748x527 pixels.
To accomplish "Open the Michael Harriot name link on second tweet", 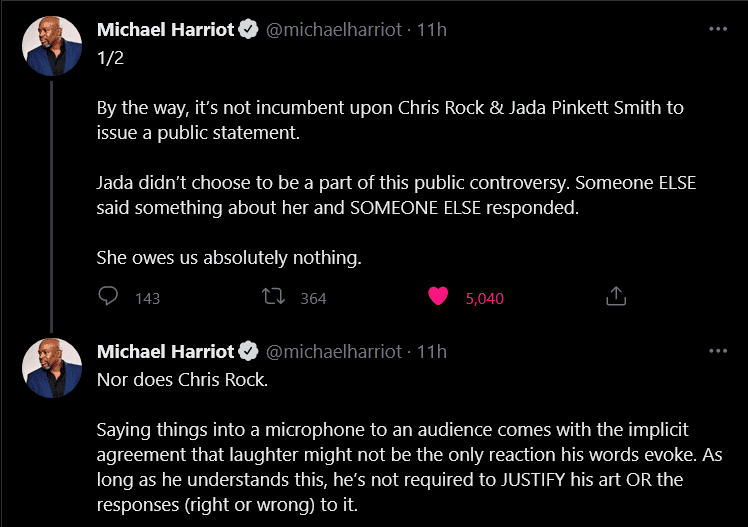I will (x=165, y=352).
